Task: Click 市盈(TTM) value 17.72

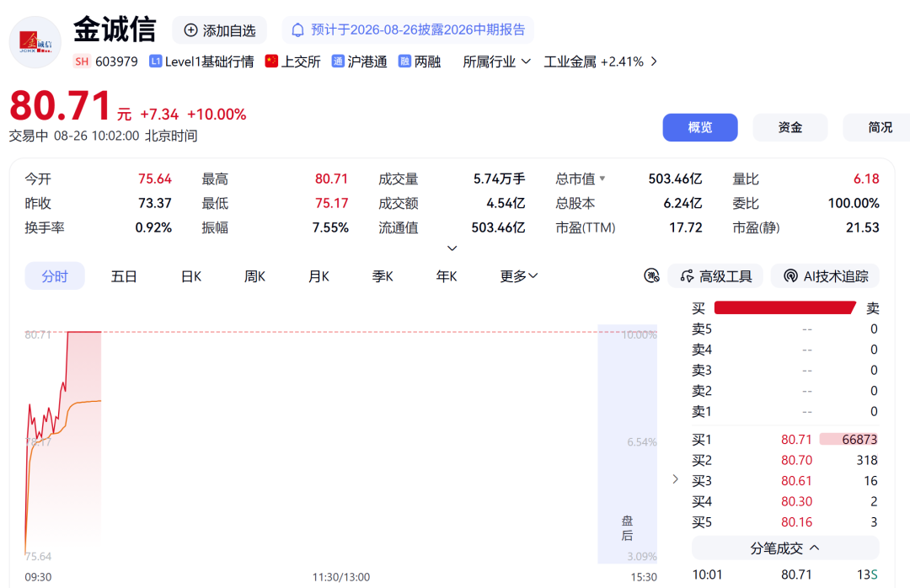Action: pos(685,227)
